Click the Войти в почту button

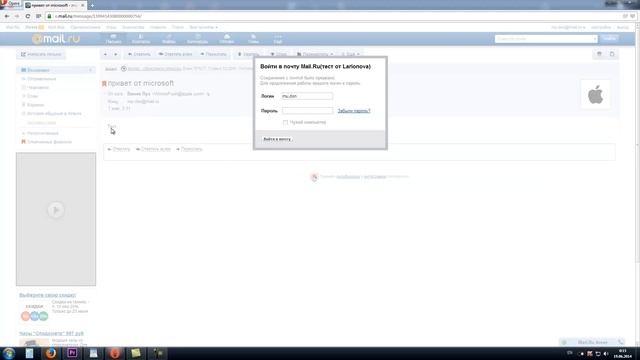(x=277, y=139)
